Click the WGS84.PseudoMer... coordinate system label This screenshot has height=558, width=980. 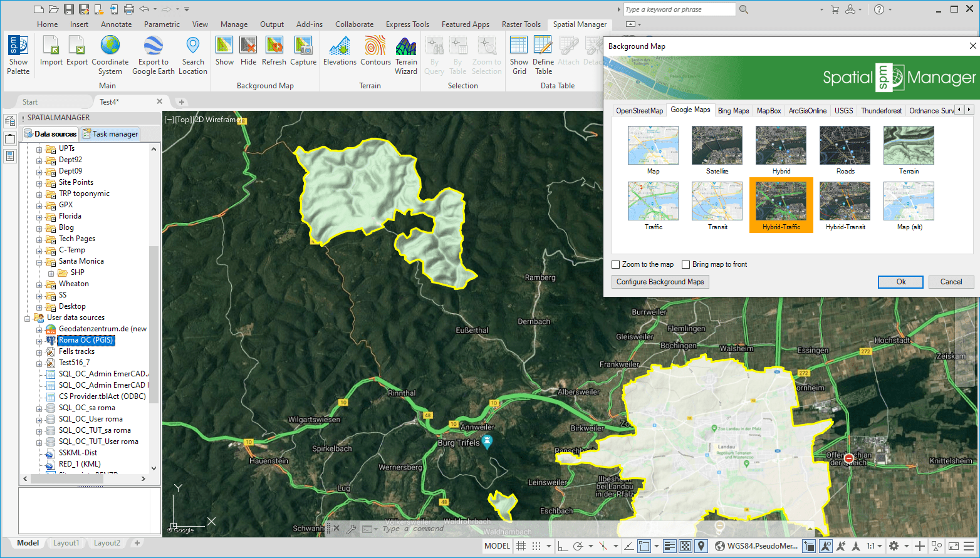pyautogui.click(x=762, y=546)
